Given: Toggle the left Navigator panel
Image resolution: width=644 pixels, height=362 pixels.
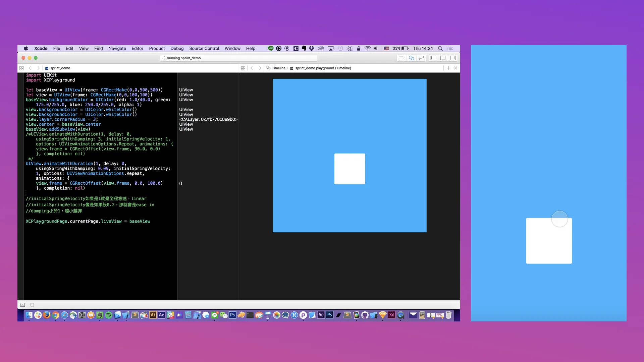Looking at the screenshot, I should click(x=433, y=58).
